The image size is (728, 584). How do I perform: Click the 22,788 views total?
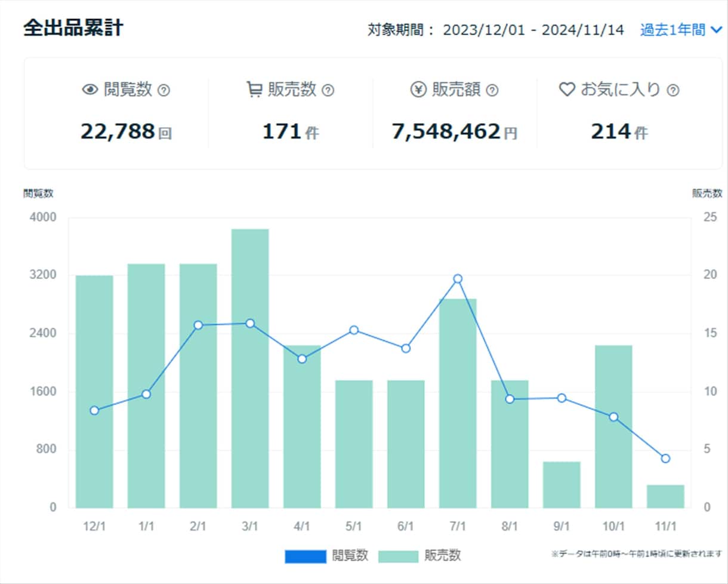(118, 131)
